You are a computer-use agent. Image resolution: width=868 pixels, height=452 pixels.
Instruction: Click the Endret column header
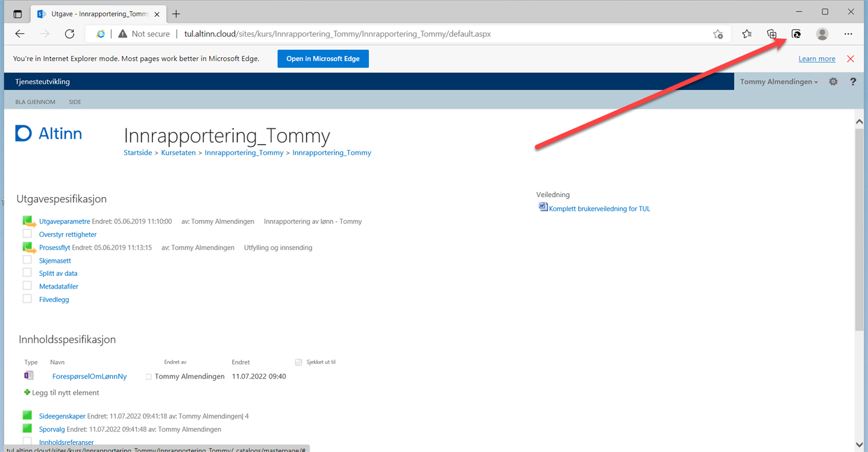pyautogui.click(x=241, y=362)
